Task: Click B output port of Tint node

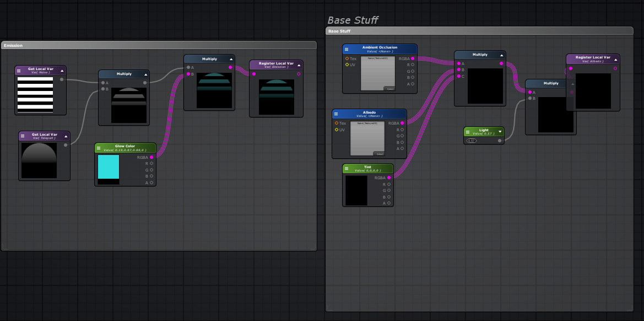Action: [x=389, y=197]
